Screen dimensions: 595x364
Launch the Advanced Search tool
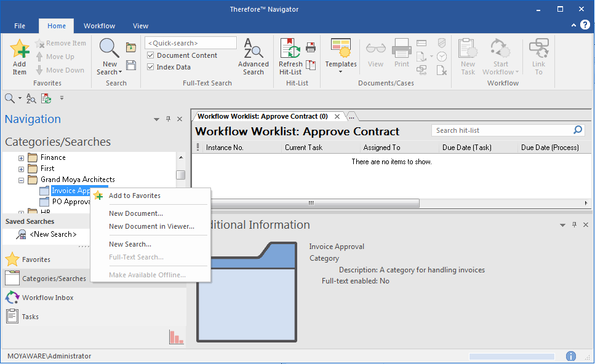pyautogui.click(x=253, y=55)
